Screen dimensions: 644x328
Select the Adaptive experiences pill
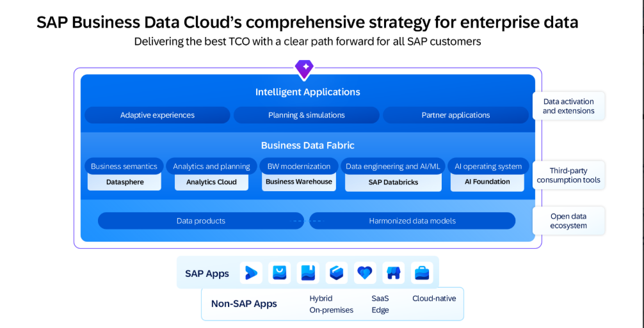coord(157,115)
